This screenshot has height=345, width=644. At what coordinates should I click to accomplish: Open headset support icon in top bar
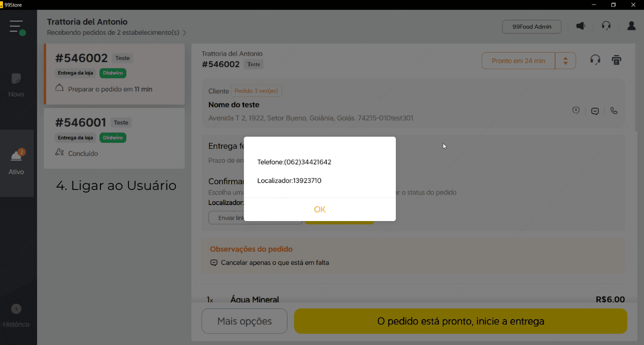606,26
